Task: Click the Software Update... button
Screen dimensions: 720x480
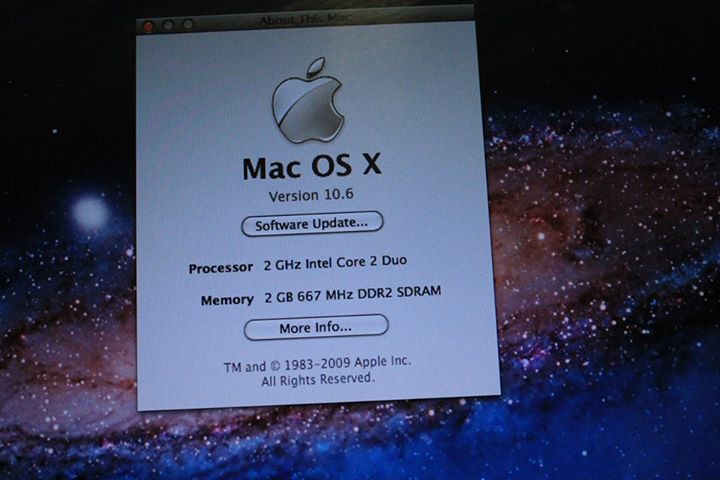Action: (x=312, y=224)
